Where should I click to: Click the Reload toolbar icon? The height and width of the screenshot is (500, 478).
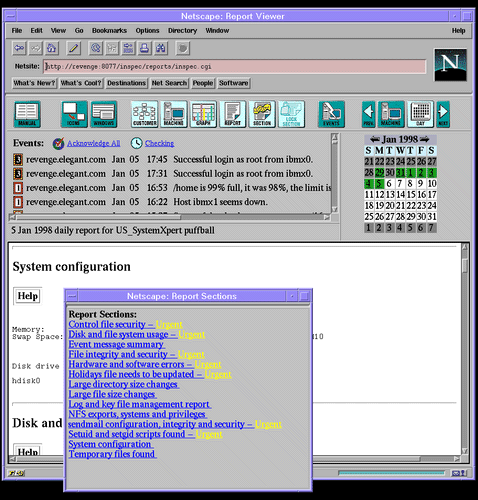pos(96,48)
